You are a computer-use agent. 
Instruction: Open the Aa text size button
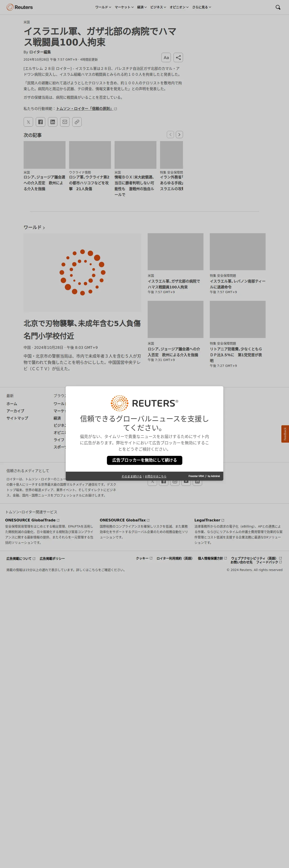166,58
